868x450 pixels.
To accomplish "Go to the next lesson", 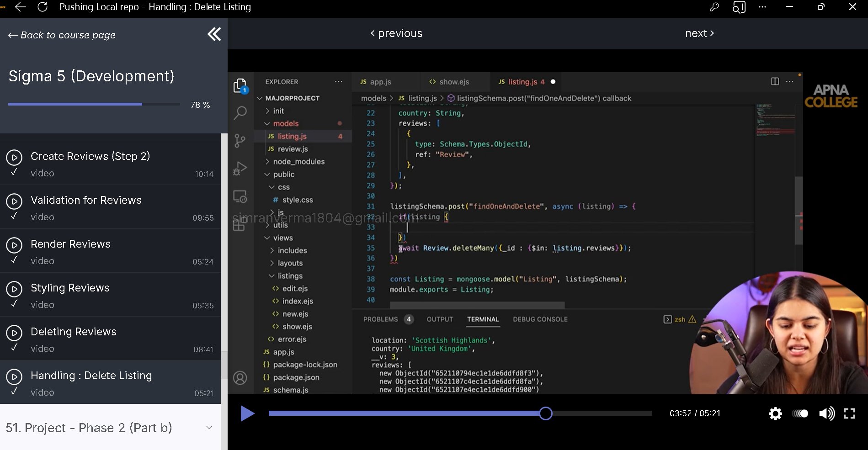I will click(x=699, y=33).
